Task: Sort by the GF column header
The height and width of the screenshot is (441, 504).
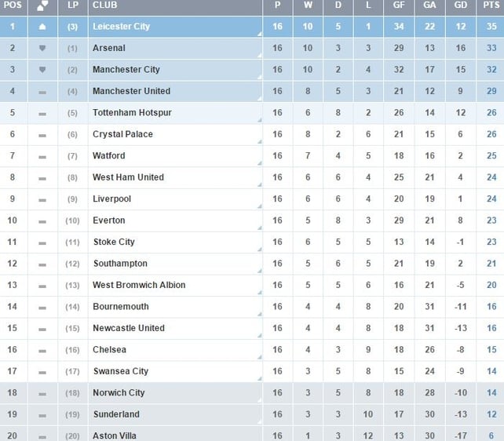Action: (x=399, y=5)
